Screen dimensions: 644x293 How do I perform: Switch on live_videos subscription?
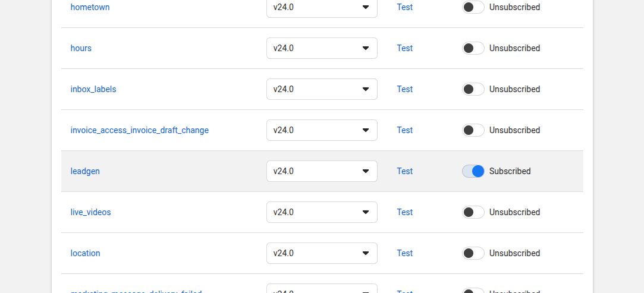[x=473, y=212]
